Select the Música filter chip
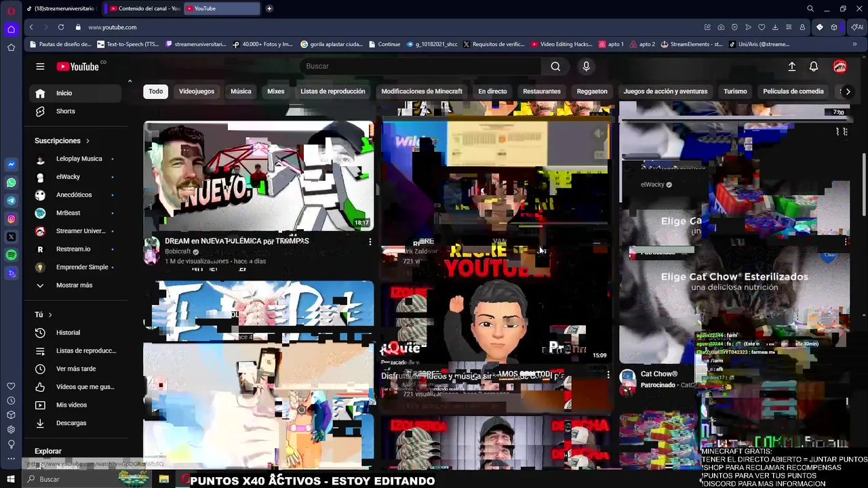Screen dimensions: 868x488 [x=241, y=91]
